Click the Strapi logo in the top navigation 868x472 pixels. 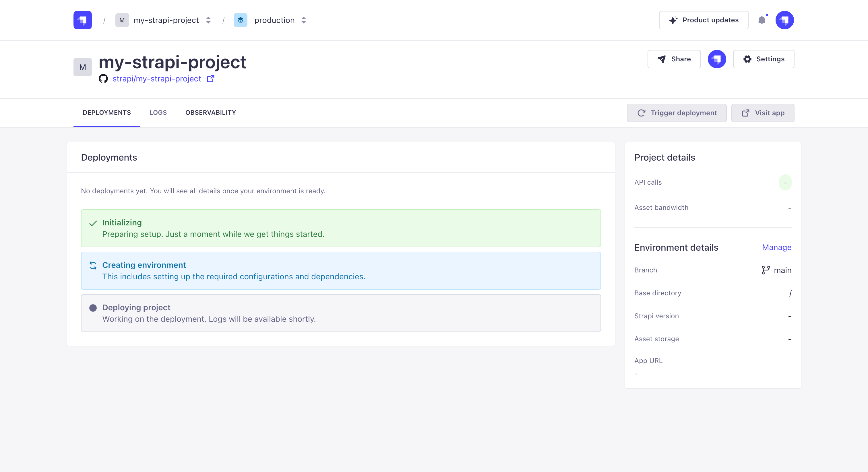(83, 20)
